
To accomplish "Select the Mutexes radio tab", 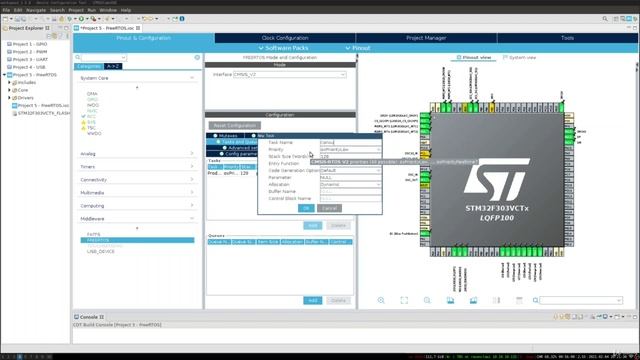I will (225, 136).
